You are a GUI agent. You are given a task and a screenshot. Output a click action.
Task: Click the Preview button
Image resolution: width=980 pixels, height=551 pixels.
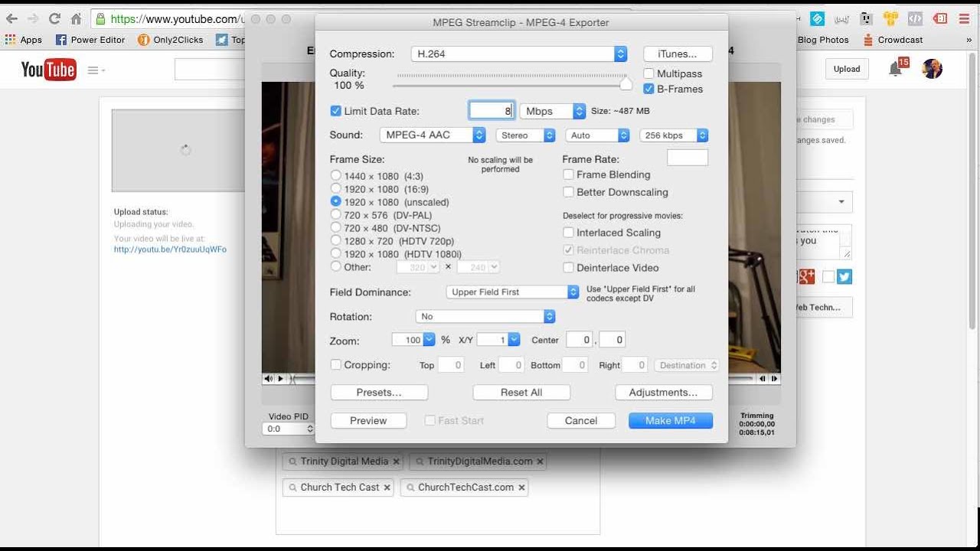tap(368, 421)
